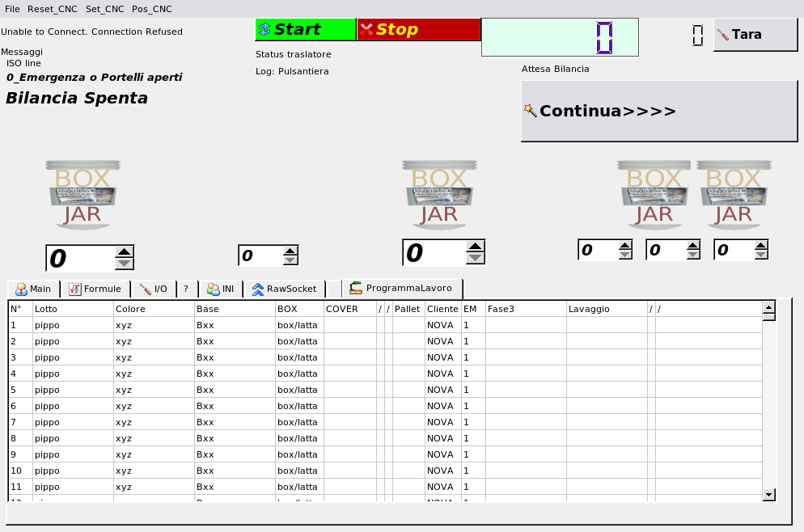Screen dimensions: 804x532
Task: Increase the leftmost large spinbox value
Action: pos(124,251)
